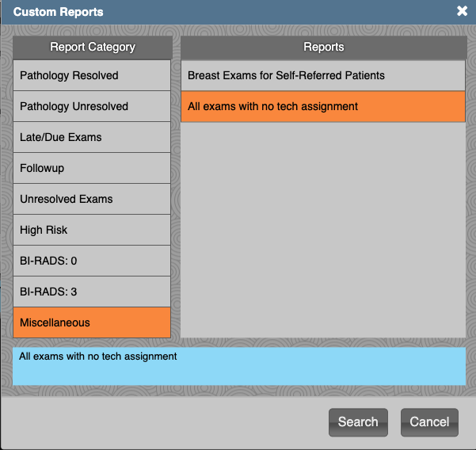Choose the BI-RADS: 0 category
This screenshot has width=476, height=450.
click(x=92, y=261)
